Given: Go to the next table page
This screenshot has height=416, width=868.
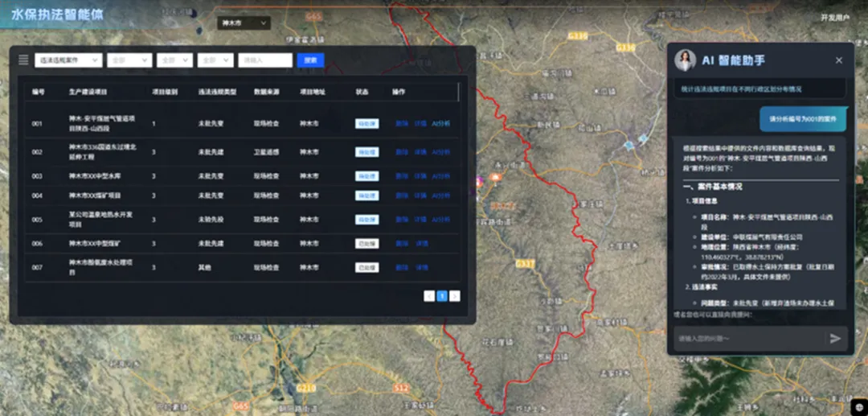Looking at the screenshot, I should click(x=455, y=295).
